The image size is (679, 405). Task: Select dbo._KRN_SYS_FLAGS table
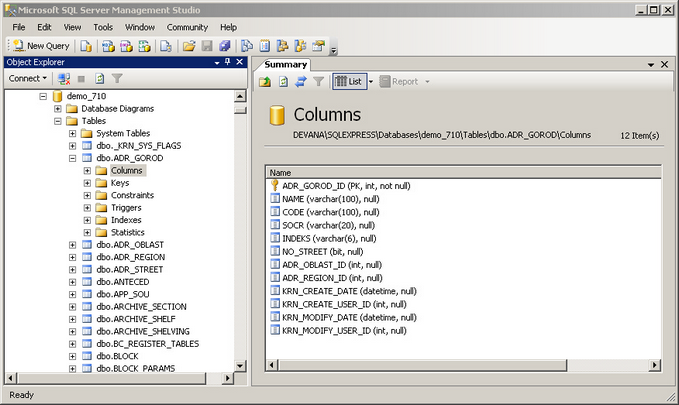click(139, 146)
